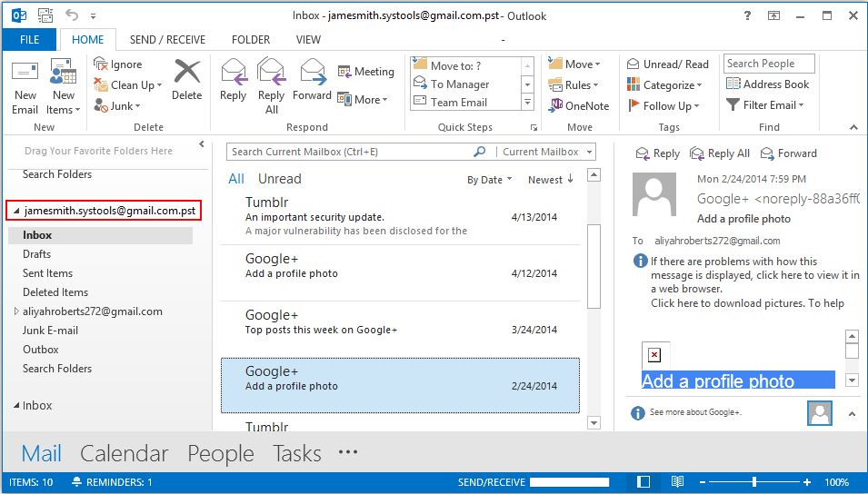868x494 pixels.
Task: Open the Filter Email menu
Action: tap(765, 105)
